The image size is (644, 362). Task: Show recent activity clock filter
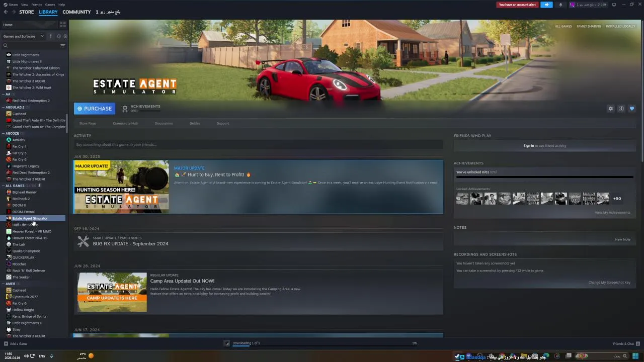click(x=58, y=36)
